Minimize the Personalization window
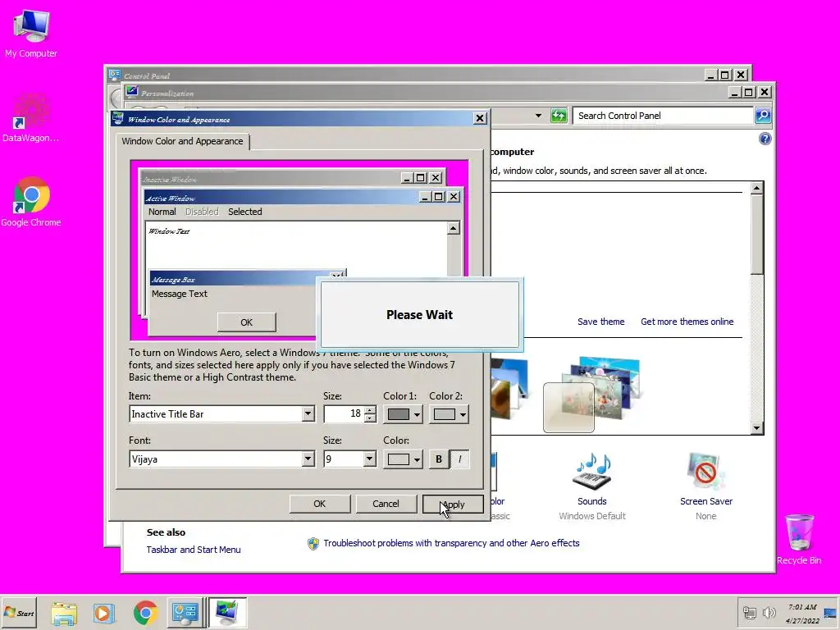The height and width of the screenshot is (630, 840). pos(734,92)
